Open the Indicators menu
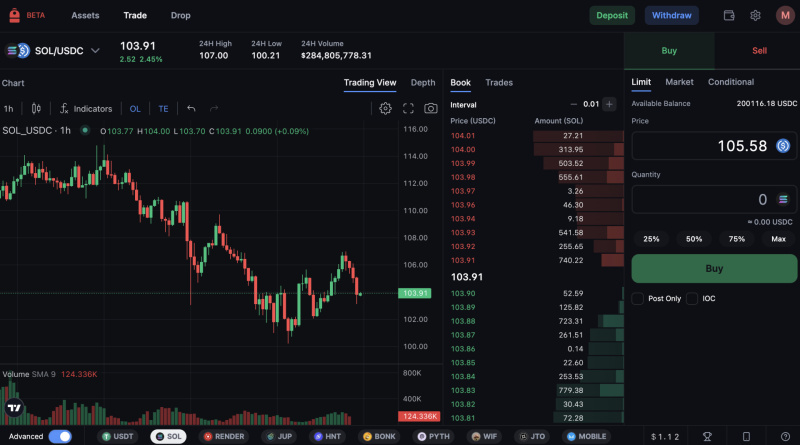 coord(85,108)
